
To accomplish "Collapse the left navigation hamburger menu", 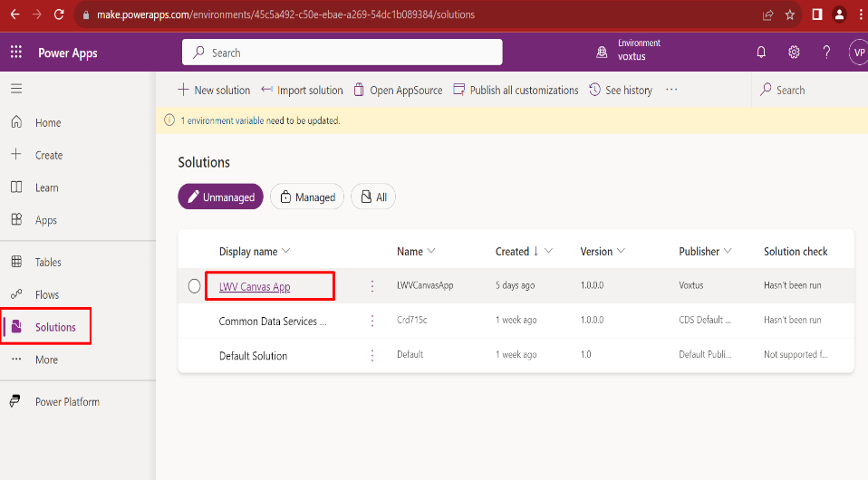I will (x=16, y=89).
